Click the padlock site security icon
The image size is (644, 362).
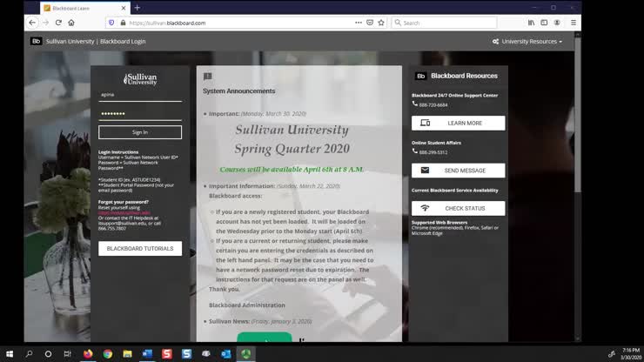click(123, 23)
